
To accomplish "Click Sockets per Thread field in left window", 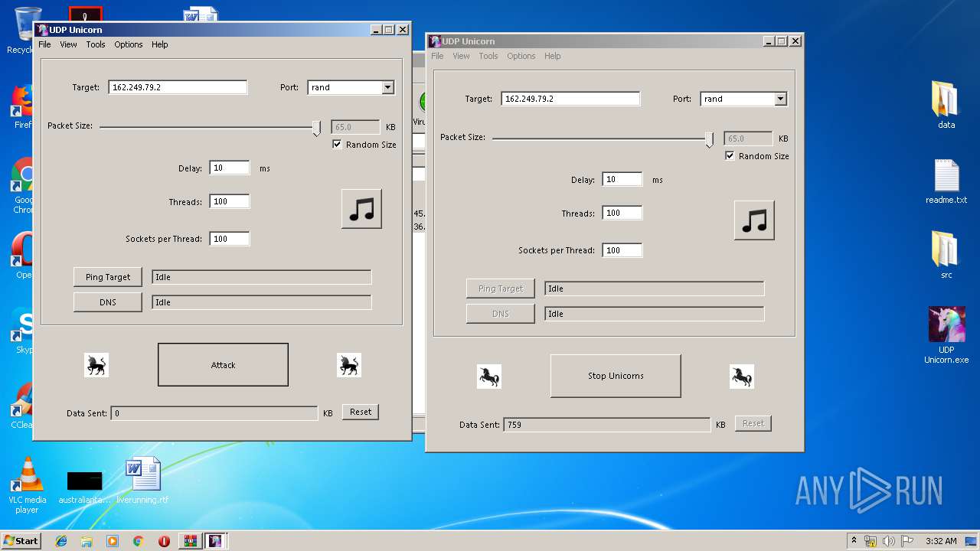I will [230, 239].
